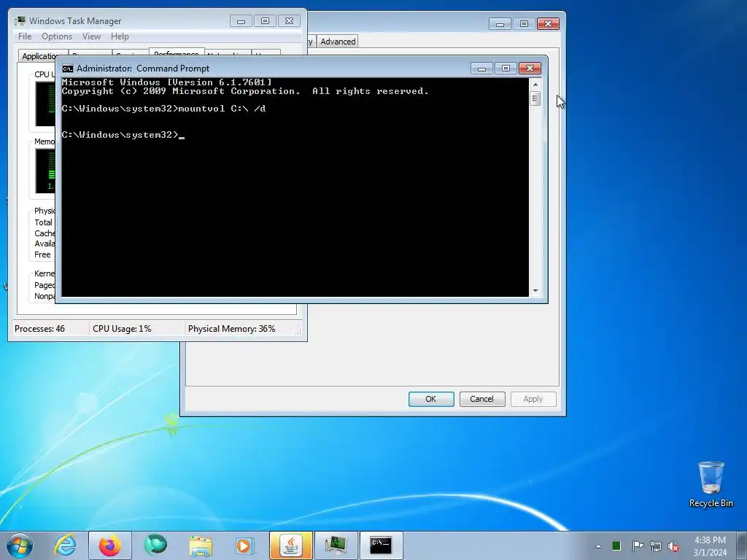Click the Task Manager title bar icon
The height and width of the screenshot is (560, 747).
[x=20, y=21]
